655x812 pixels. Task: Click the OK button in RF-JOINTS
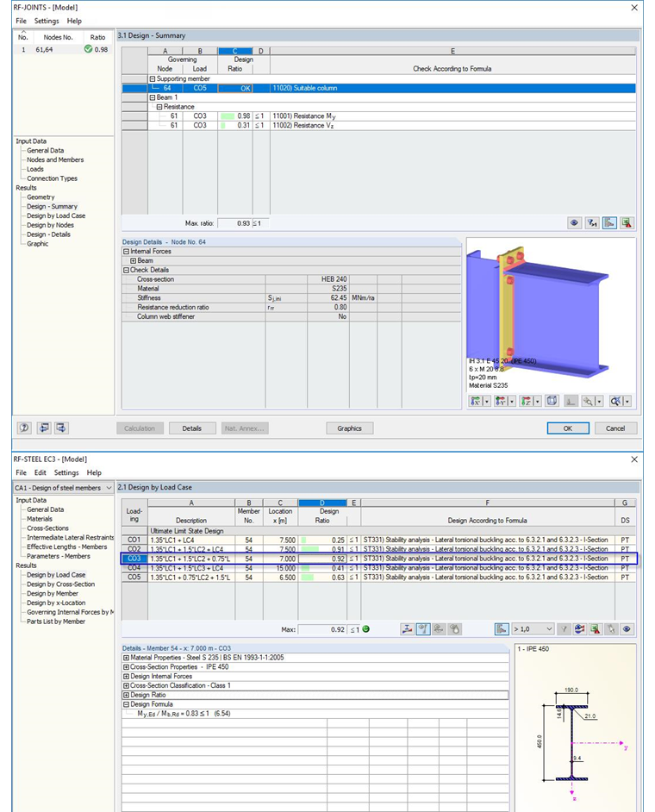pos(568,428)
